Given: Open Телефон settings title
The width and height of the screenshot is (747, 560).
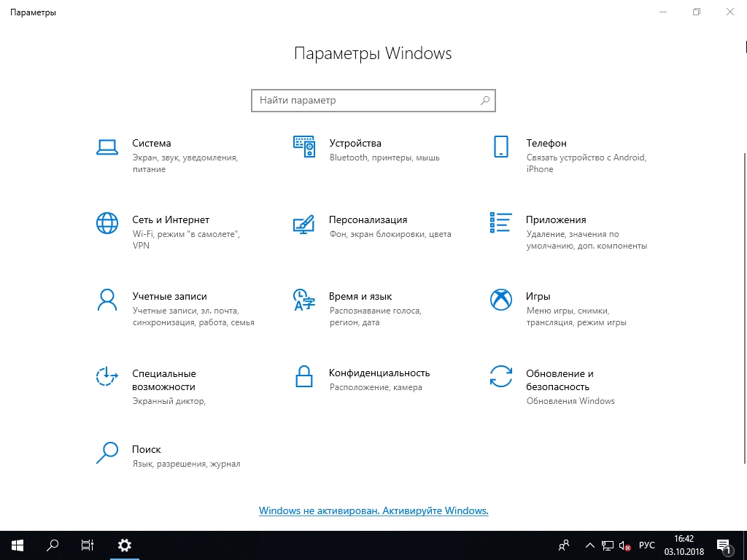Looking at the screenshot, I should tap(546, 144).
